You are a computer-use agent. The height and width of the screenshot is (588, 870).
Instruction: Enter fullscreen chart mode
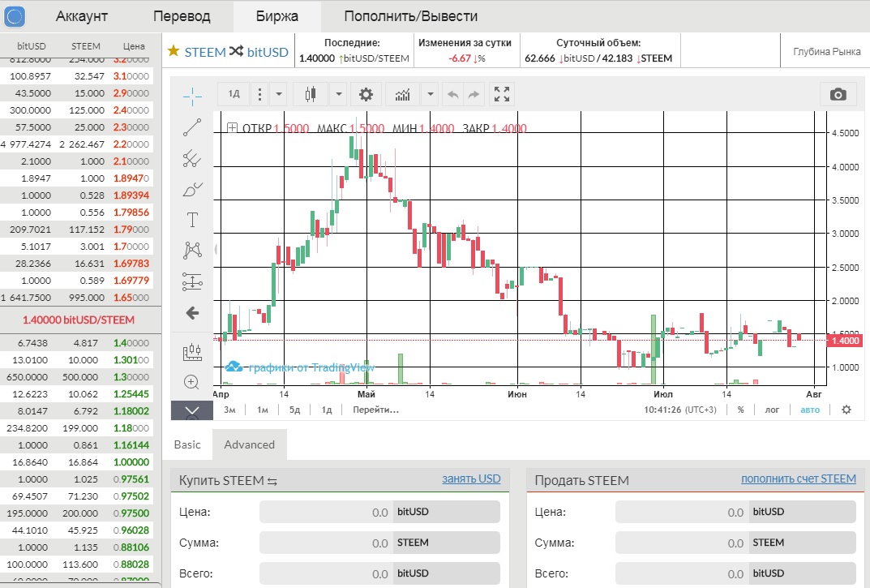coord(502,94)
